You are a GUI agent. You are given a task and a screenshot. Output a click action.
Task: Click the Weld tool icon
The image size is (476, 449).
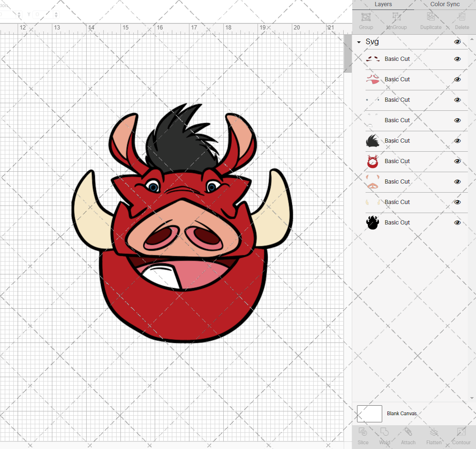(384, 431)
